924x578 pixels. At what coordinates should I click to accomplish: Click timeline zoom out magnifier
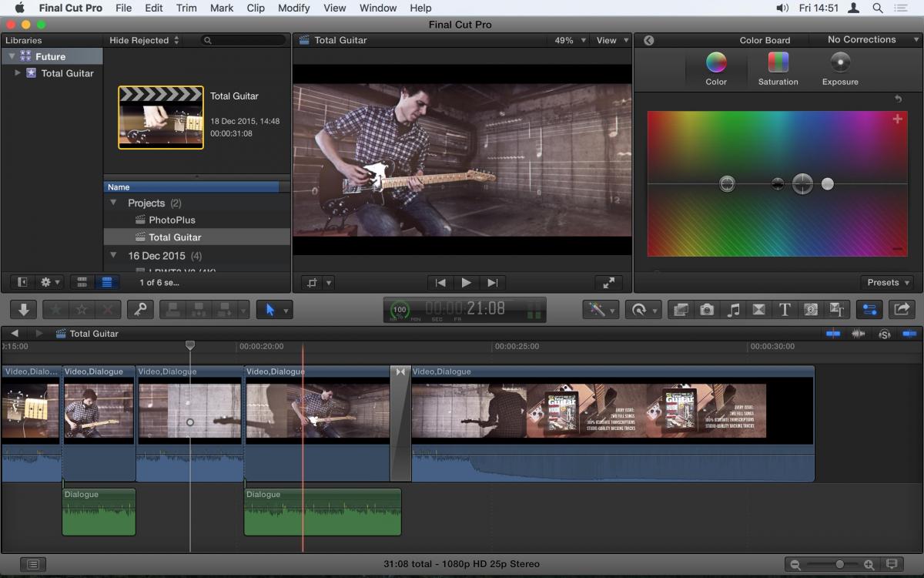[x=795, y=564]
